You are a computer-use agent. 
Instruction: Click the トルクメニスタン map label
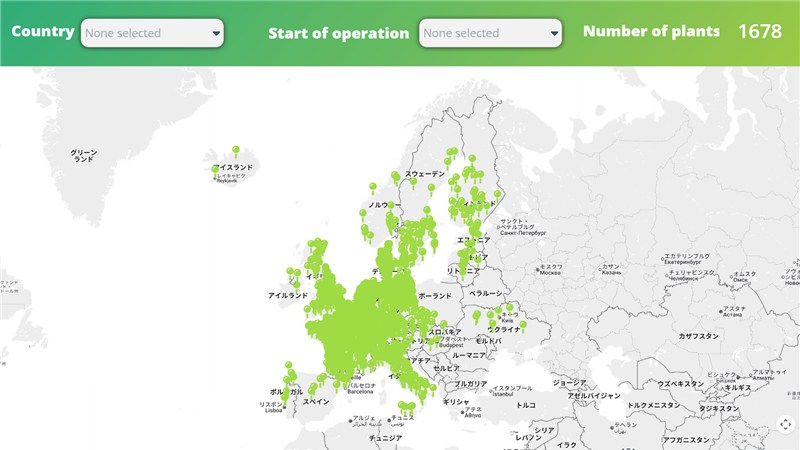point(654,405)
